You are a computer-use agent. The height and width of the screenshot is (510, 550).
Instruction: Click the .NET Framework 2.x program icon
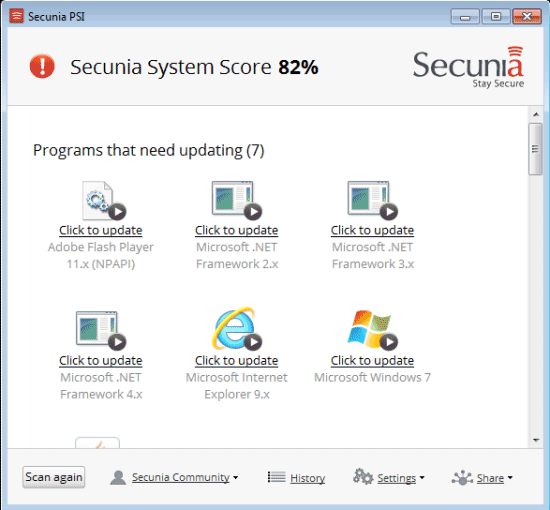coord(237,201)
